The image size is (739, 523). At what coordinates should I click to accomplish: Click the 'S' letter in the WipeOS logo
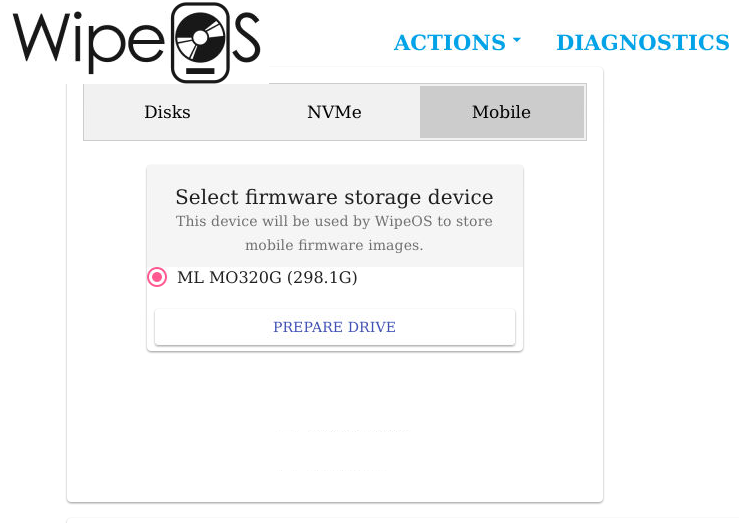coord(246,38)
